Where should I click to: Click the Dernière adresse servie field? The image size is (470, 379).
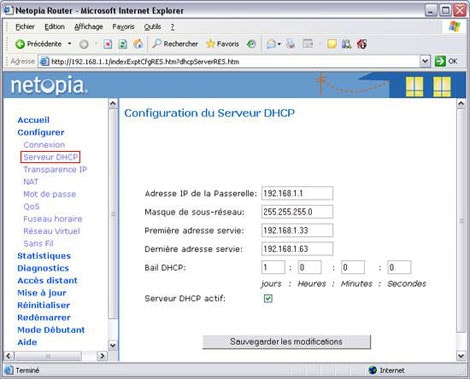click(x=297, y=249)
